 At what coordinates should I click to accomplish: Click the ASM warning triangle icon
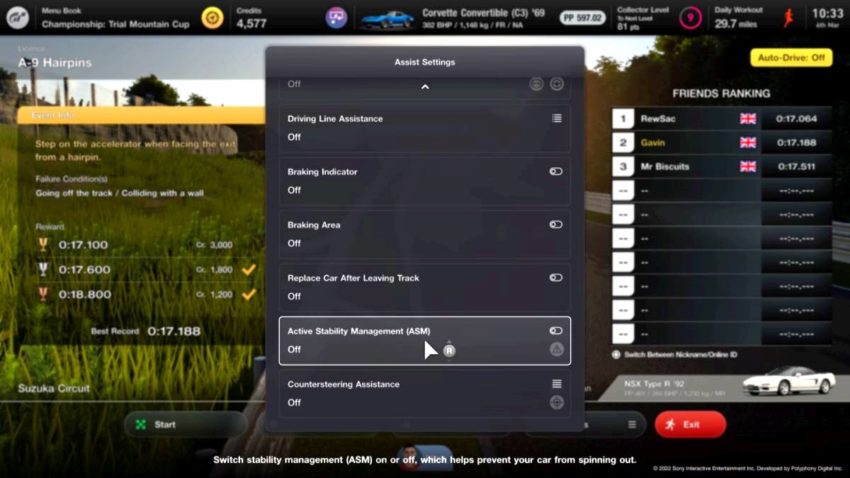pyautogui.click(x=556, y=350)
